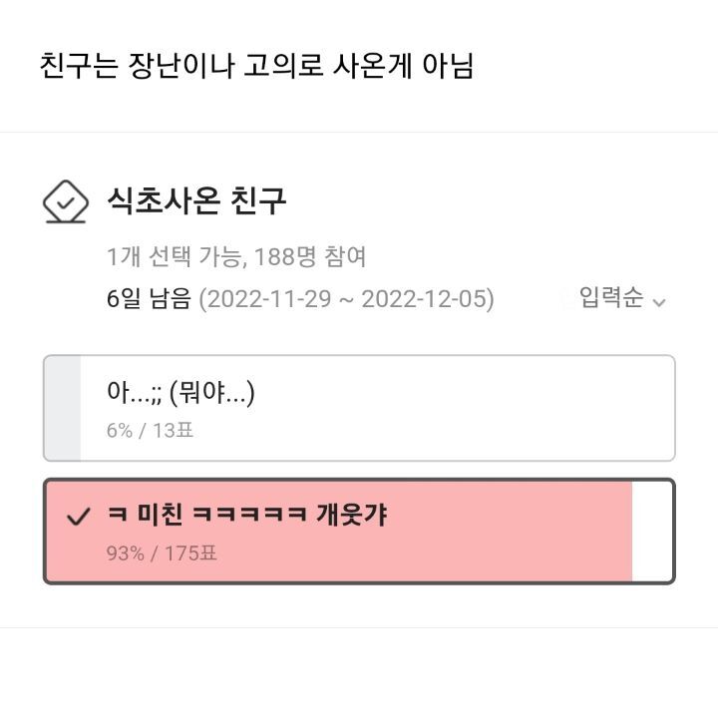The width and height of the screenshot is (718, 728).
Task: Open the 입력순 sort dropdown
Action: pyautogui.click(x=611, y=298)
